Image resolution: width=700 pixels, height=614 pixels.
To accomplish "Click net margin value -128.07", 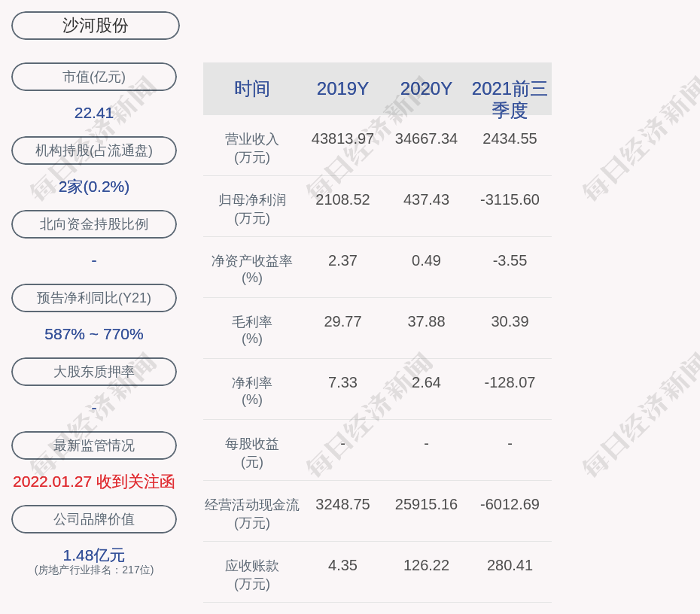I will pos(510,382).
